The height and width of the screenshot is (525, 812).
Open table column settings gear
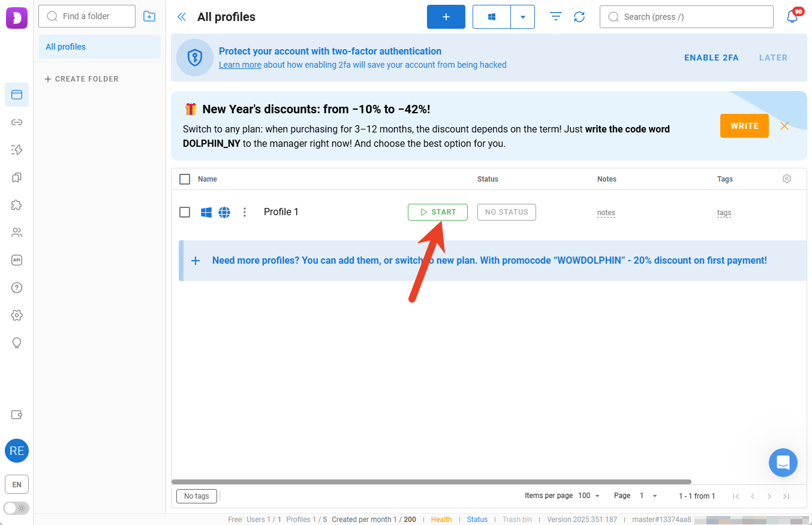(x=787, y=179)
